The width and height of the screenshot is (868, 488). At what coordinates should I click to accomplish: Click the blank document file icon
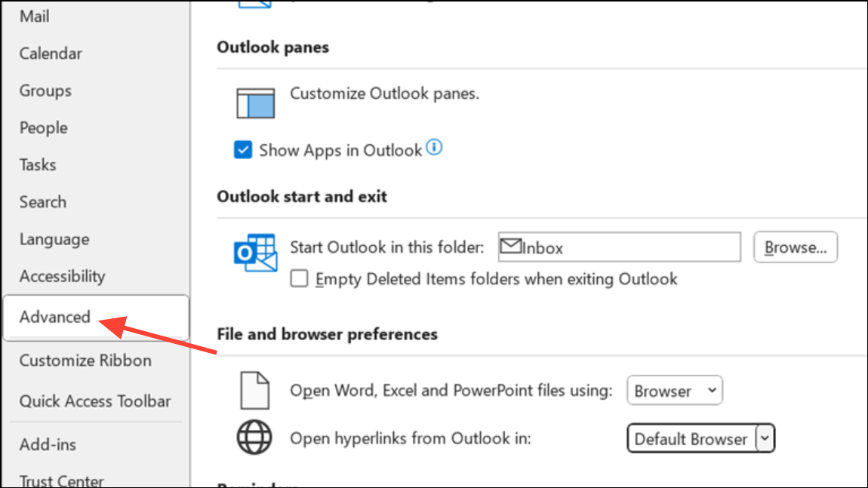click(x=254, y=391)
